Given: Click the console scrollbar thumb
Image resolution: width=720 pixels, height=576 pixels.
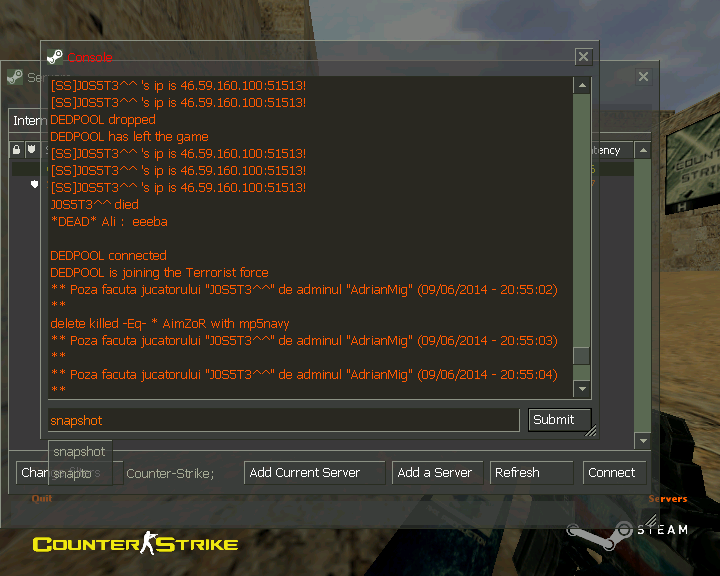Looking at the screenshot, I should click(x=581, y=356).
